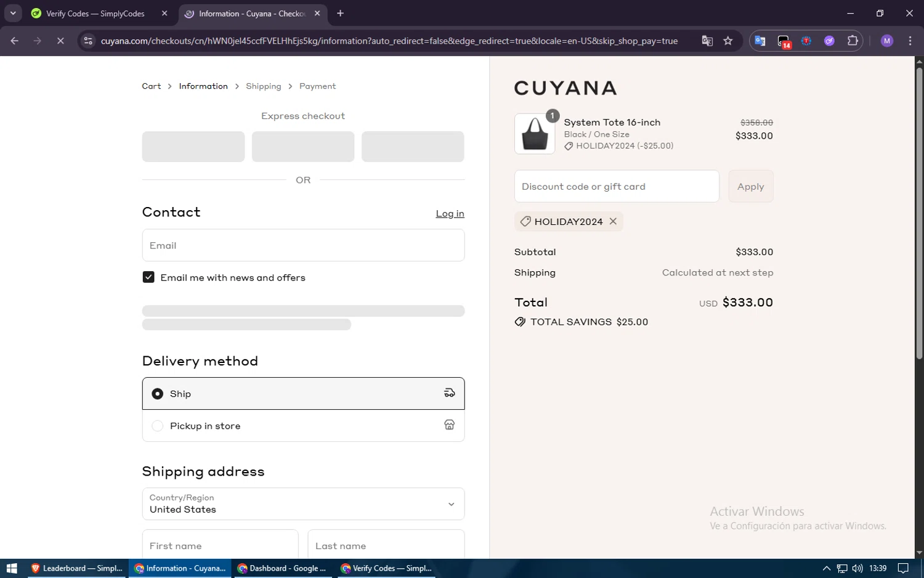Click the translate page icon in address bar
The width and height of the screenshot is (924, 578).
(707, 41)
